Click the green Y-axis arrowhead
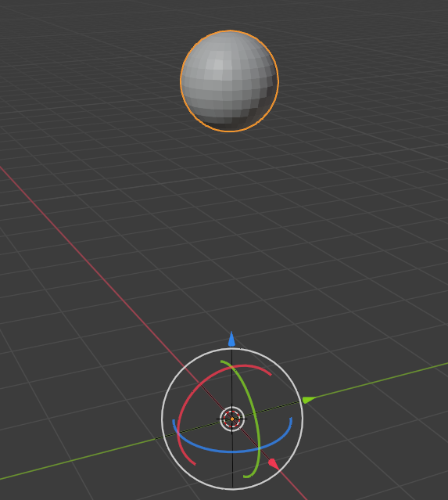The width and height of the screenshot is (448, 500). 308,400
